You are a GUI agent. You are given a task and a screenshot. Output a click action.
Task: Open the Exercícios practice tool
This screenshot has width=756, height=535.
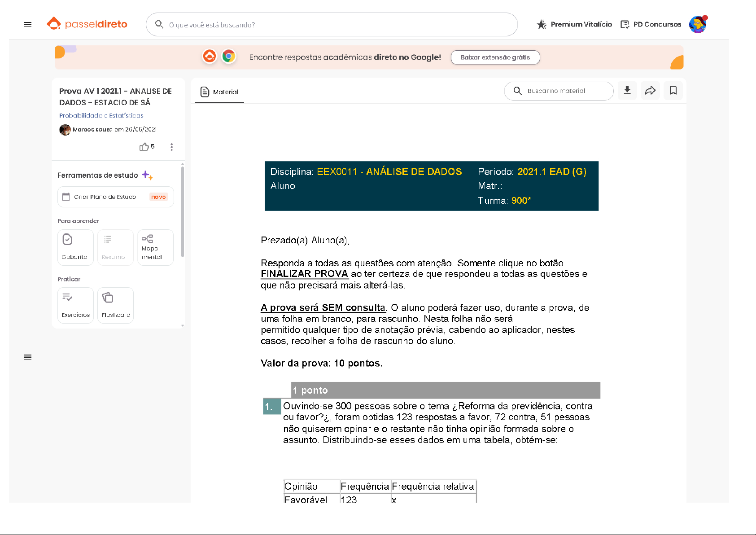(75, 305)
